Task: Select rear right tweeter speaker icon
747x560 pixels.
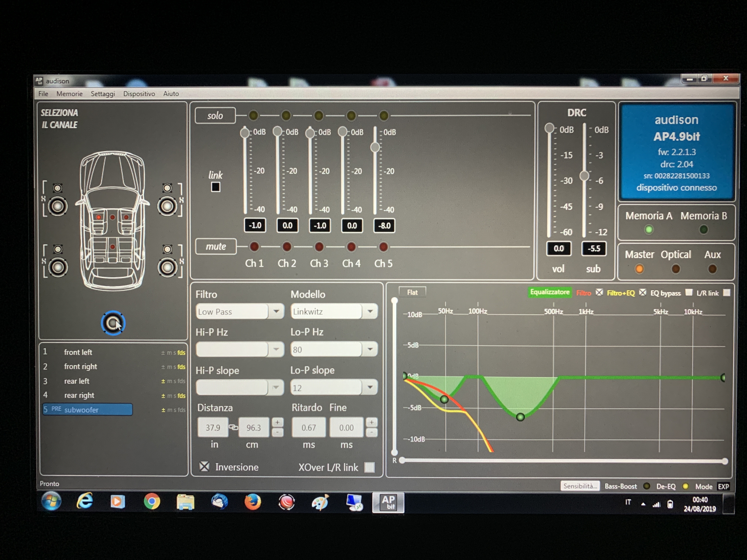Action: click(x=167, y=249)
